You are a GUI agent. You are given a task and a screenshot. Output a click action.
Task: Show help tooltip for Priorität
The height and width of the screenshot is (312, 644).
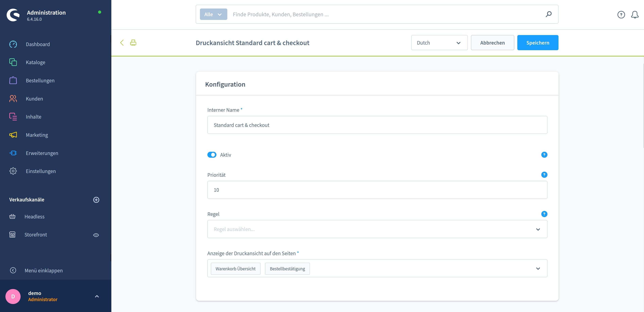click(544, 175)
